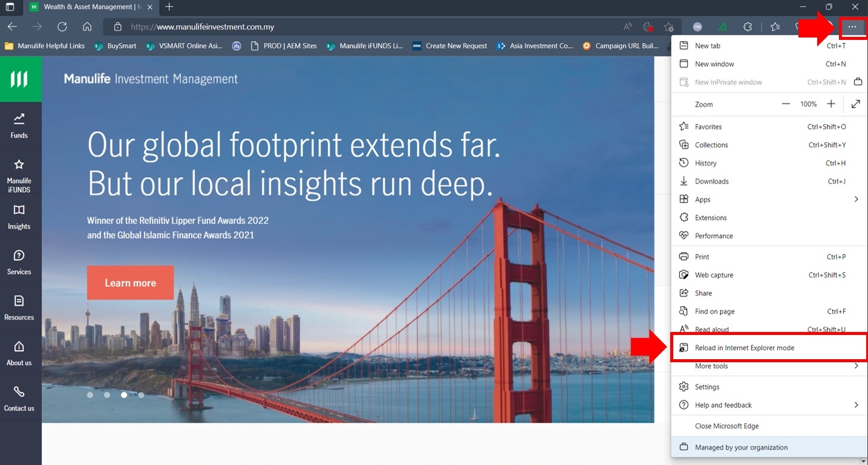Image resolution: width=868 pixels, height=465 pixels.
Task: Click Managed by your organization
Action: [769, 447]
